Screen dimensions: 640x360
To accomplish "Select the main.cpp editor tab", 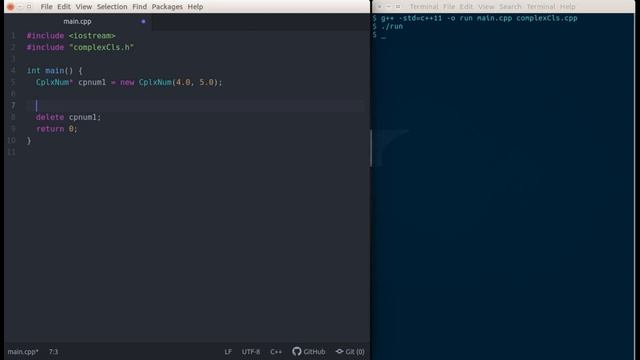I will pos(78,21).
